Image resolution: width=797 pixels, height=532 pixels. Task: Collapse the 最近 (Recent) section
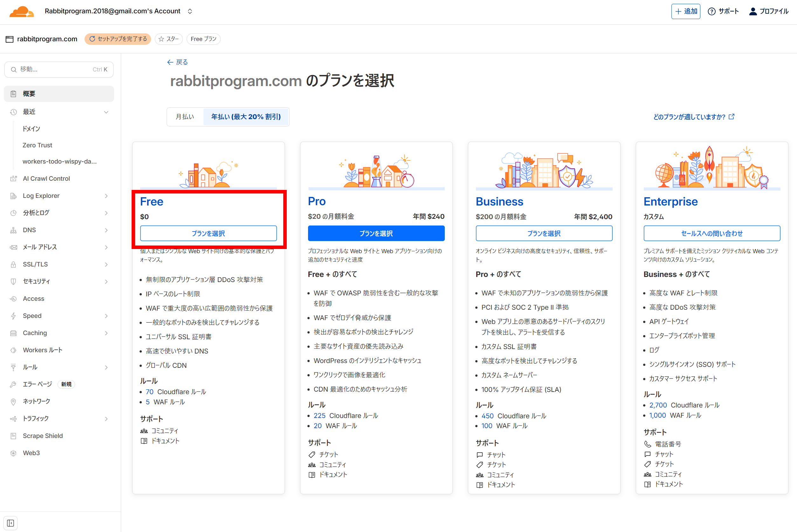point(106,112)
